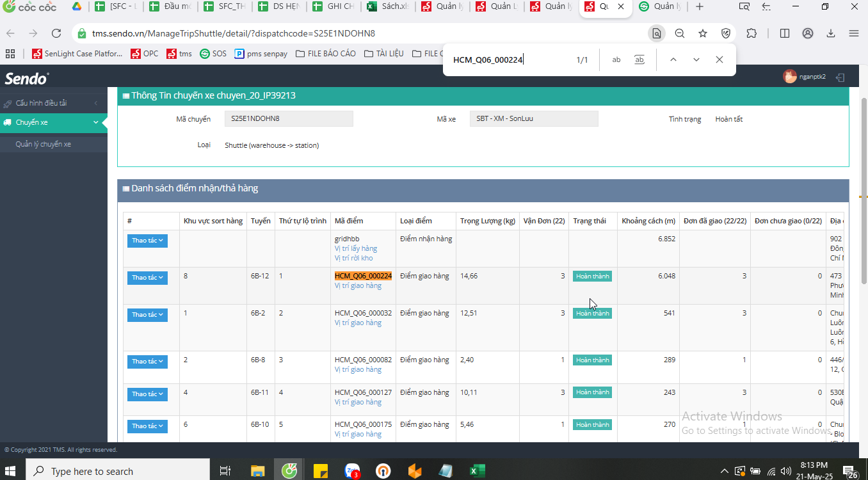
Task: Open the browser hamburger main menu
Action: click(854, 33)
